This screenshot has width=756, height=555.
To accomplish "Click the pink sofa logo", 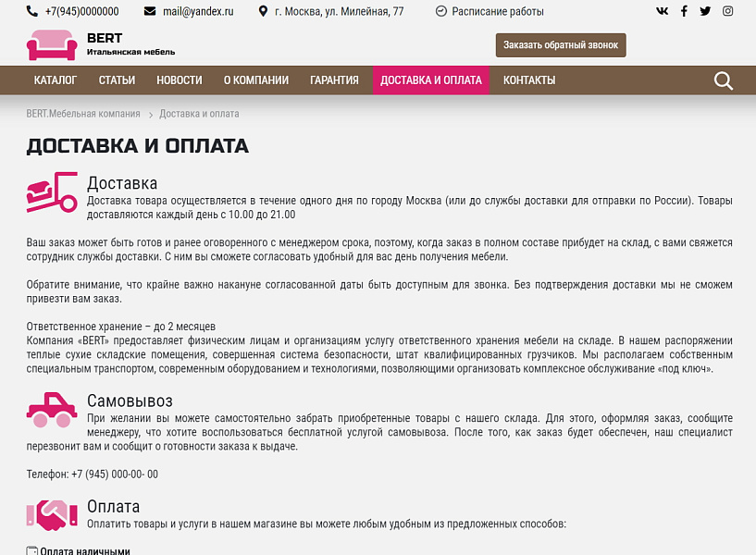I will [x=51, y=45].
